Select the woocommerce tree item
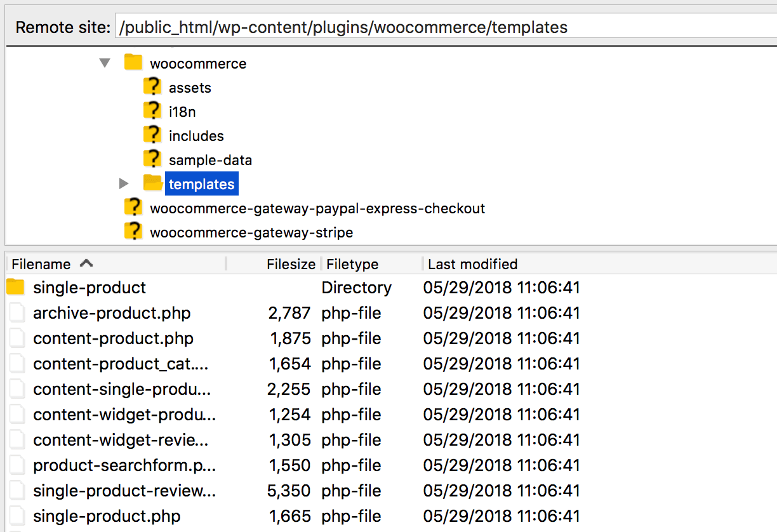This screenshot has width=777, height=532. [198, 63]
